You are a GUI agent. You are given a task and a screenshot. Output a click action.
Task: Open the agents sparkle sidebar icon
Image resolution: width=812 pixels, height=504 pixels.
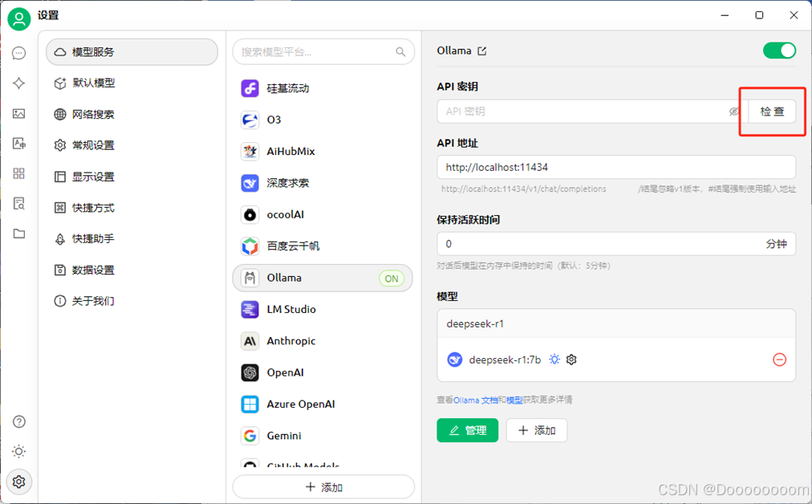(18, 83)
